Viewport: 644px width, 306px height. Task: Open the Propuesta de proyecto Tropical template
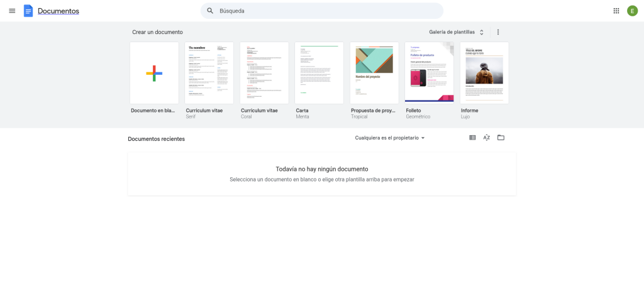374,73
